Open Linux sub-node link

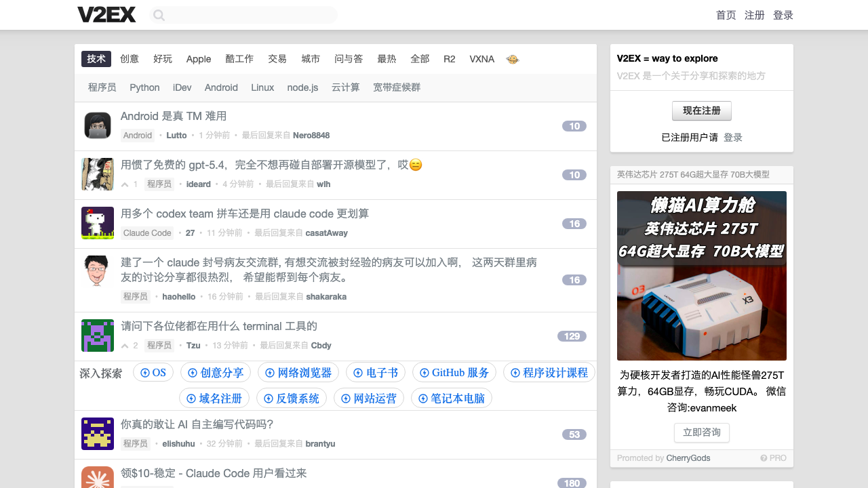[262, 87]
